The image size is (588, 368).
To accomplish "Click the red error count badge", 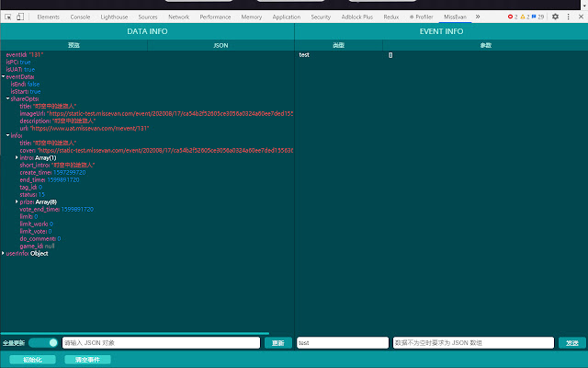I will (x=512, y=17).
